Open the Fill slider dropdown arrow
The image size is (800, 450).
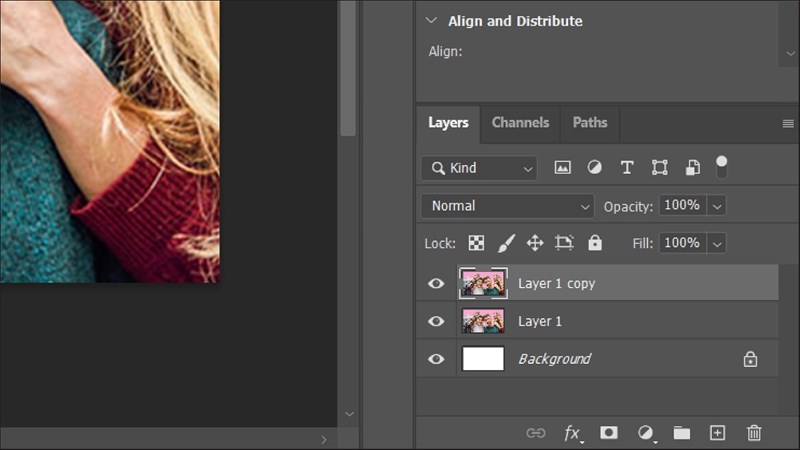717,244
